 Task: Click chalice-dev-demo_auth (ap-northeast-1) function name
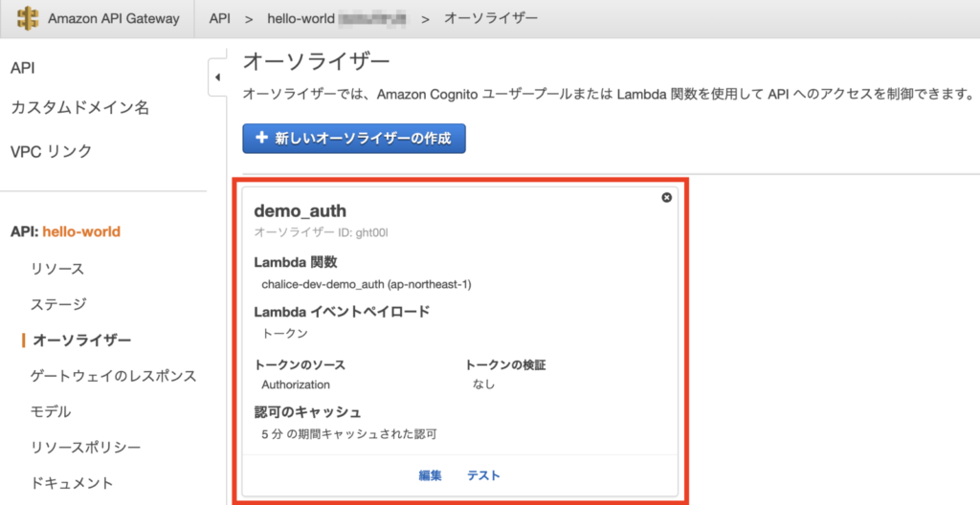click(367, 284)
